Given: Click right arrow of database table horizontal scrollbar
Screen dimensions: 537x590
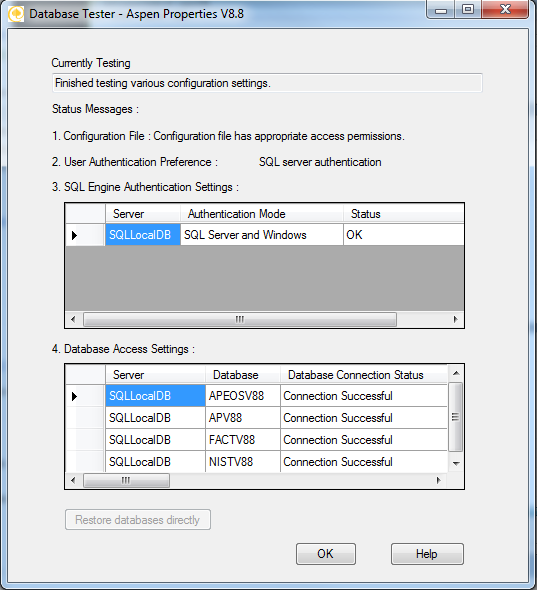Looking at the screenshot, I should [438, 480].
